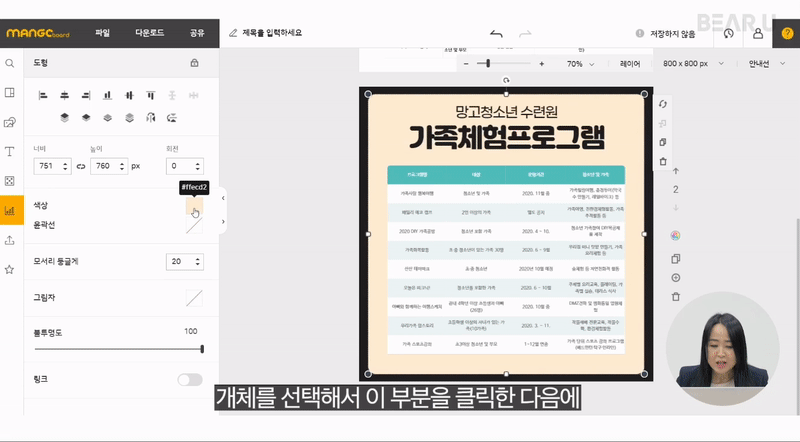Viewport: 800px width, 442px height.
Task: Toggle the width-height ratio link icon
Action: (x=81, y=166)
